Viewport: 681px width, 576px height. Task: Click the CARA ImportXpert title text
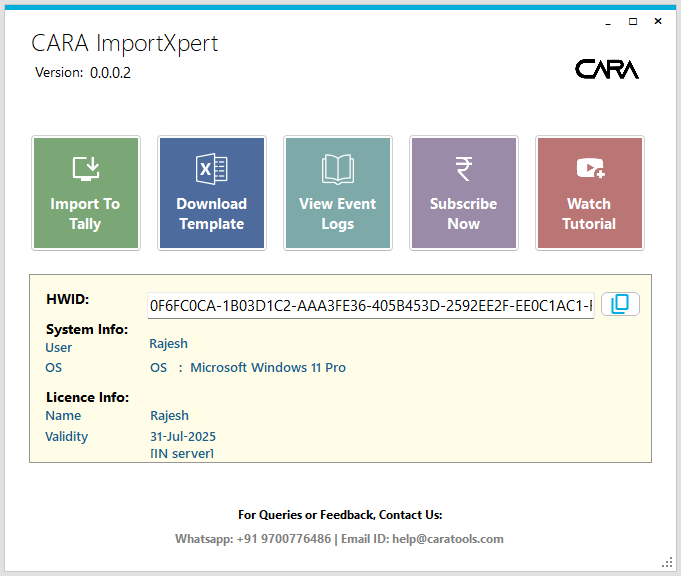125,43
